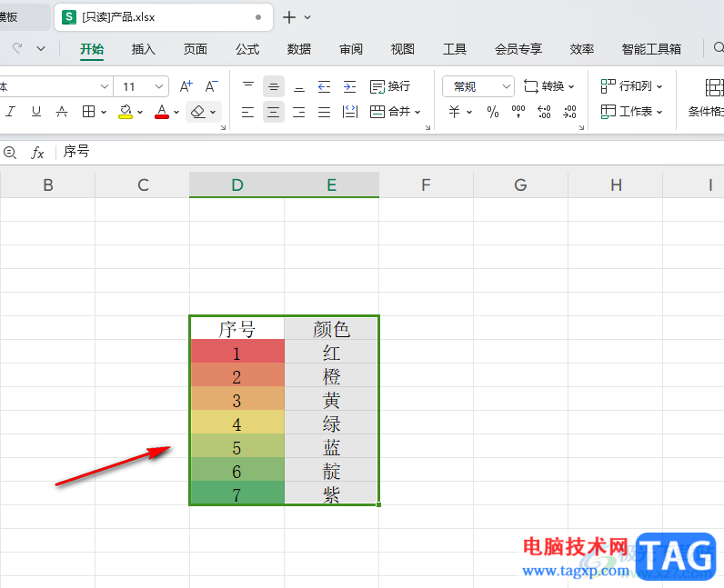Open the 开始 ribbon tab
The image size is (724, 588).
pos(92,49)
